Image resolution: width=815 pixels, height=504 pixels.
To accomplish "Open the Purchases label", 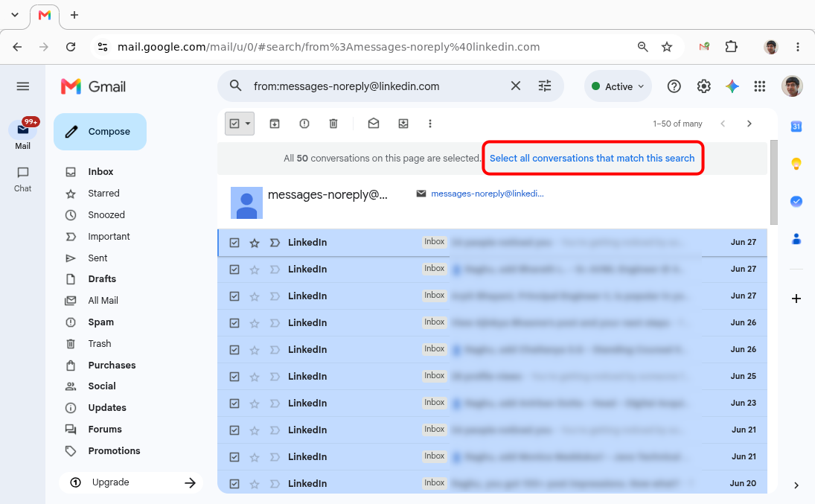I will click(112, 365).
